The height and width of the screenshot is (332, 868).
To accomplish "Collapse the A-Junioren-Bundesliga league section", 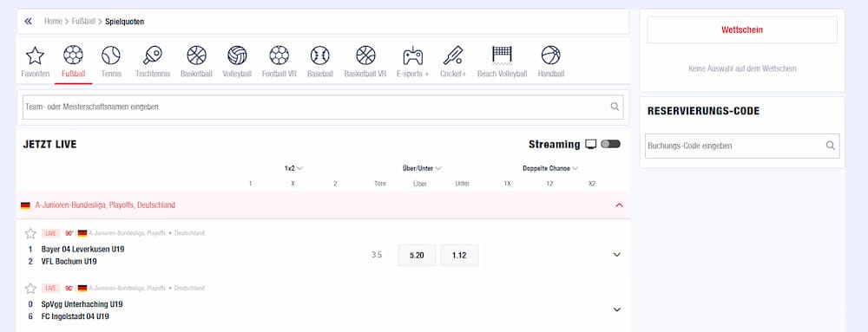I will (x=619, y=205).
